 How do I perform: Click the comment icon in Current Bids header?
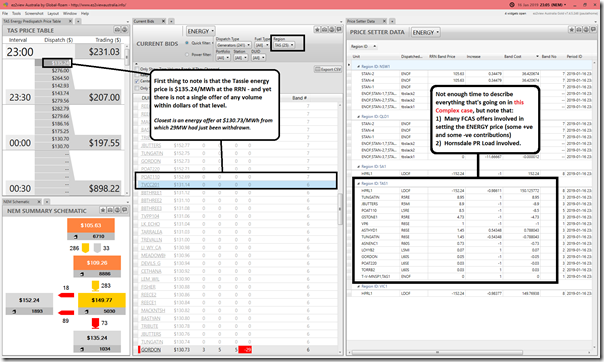tap(339, 30)
